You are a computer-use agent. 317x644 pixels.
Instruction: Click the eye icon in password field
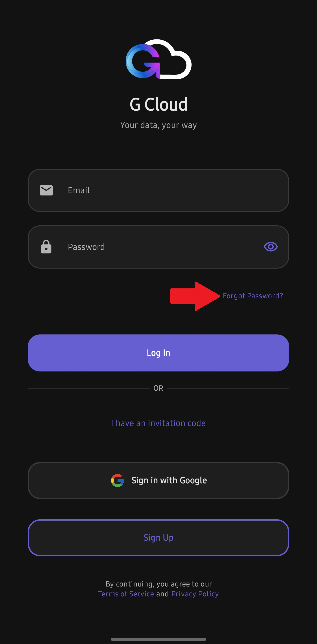(x=271, y=247)
